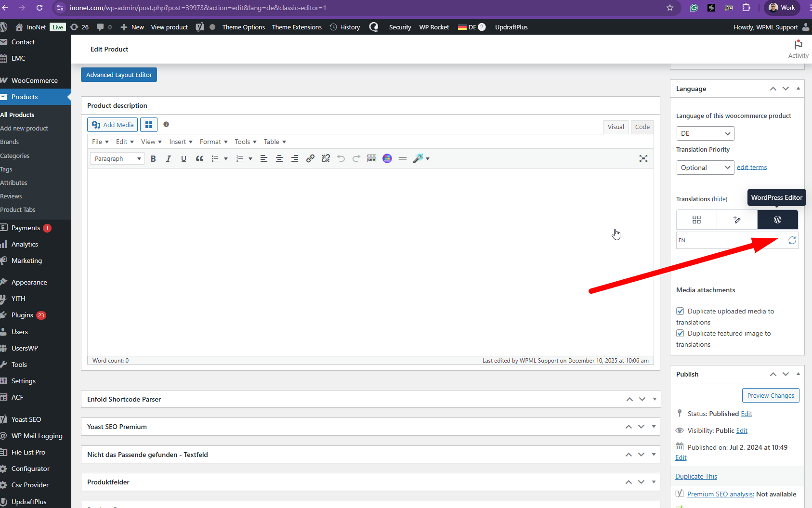Select the WordPress Editor translation icon

coord(777,220)
